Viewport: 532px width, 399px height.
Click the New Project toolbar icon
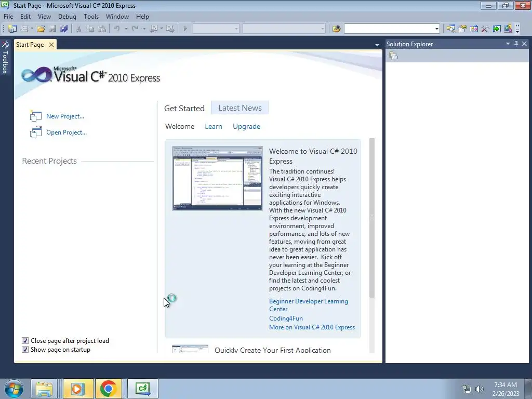[x=12, y=29]
